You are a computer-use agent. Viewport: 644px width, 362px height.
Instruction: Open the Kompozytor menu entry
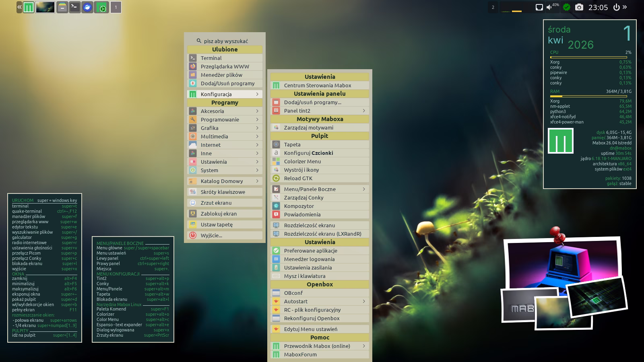tap(299, 206)
